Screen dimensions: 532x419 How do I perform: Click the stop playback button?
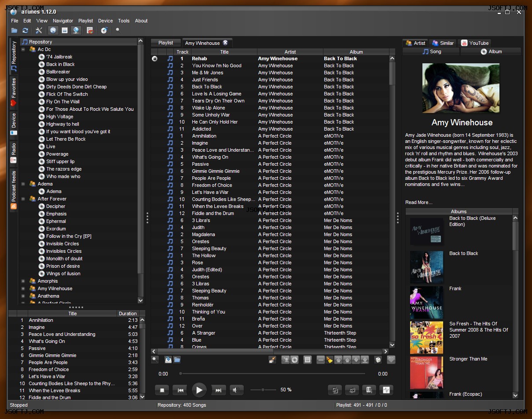point(162,390)
